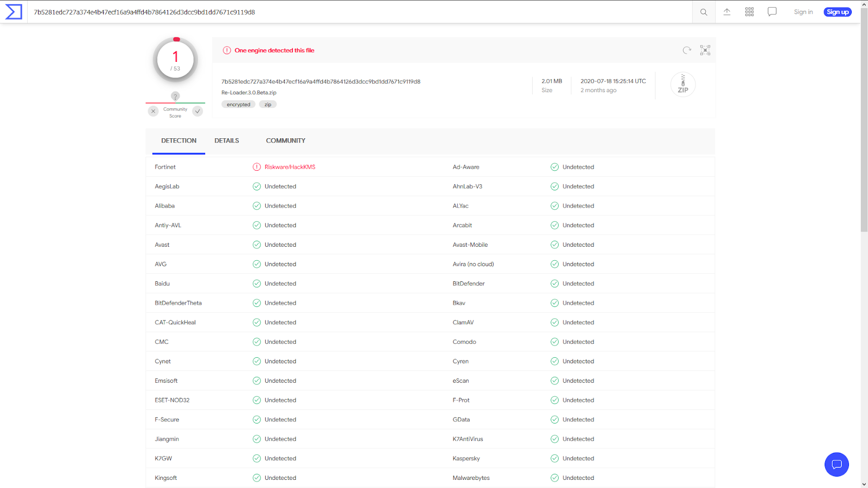The height and width of the screenshot is (488, 868).
Task: Click the 2020-07-18 15:25:14 UTC timestamp
Action: 613,81
